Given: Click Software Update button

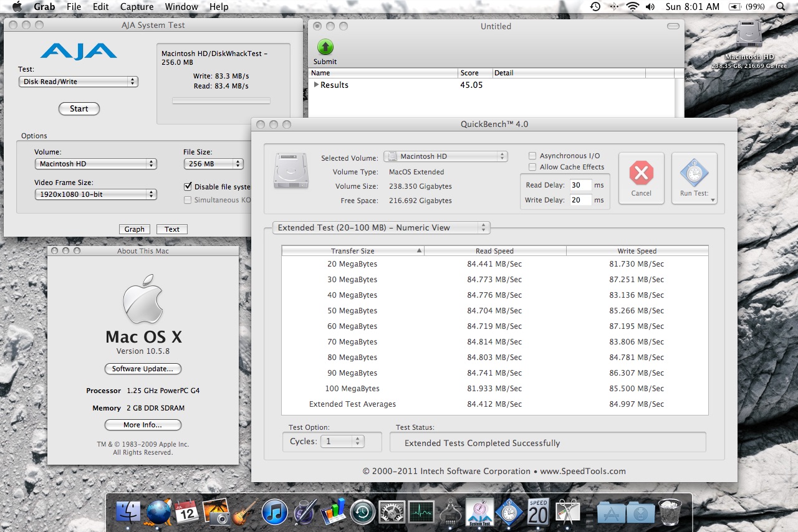Looking at the screenshot, I should click(143, 369).
